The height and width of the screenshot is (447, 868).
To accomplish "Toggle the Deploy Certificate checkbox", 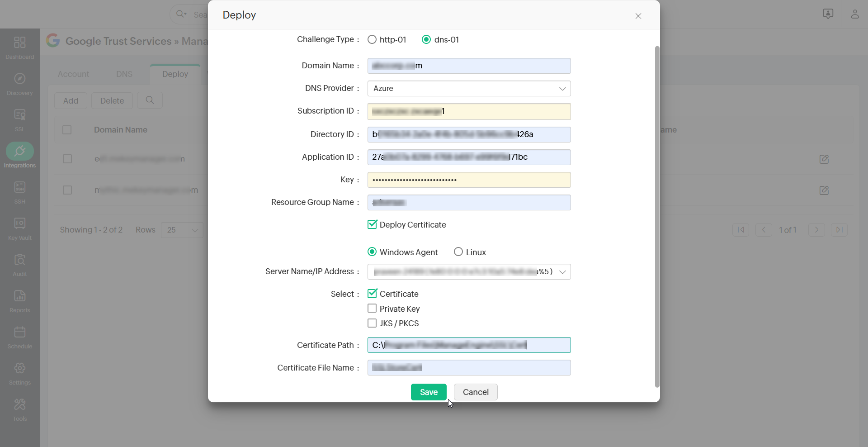I will pyautogui.click(x=372, y=224).
